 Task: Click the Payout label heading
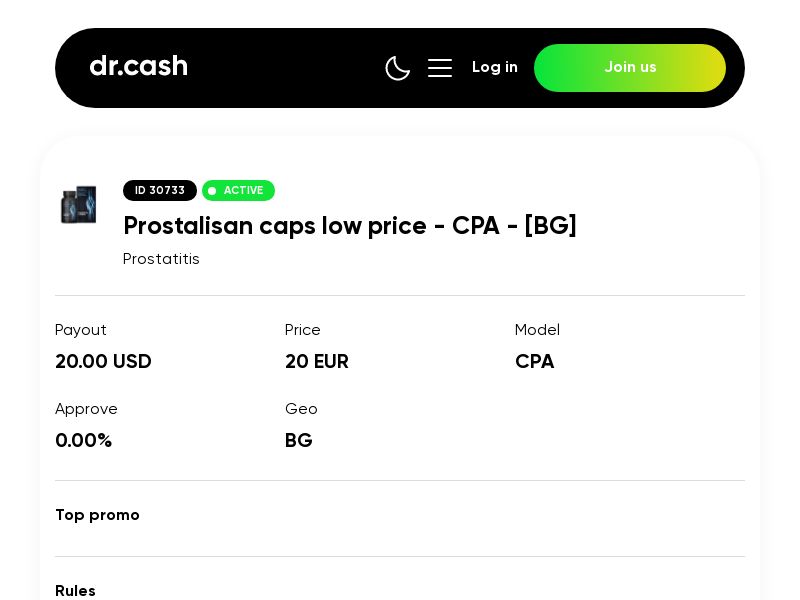click(x=81, y=330)
